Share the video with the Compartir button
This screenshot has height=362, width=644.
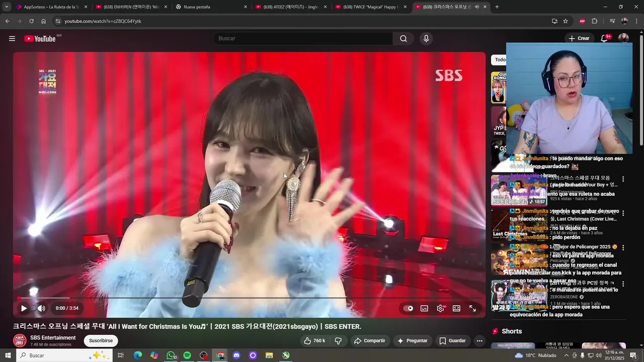pos(370,340)
